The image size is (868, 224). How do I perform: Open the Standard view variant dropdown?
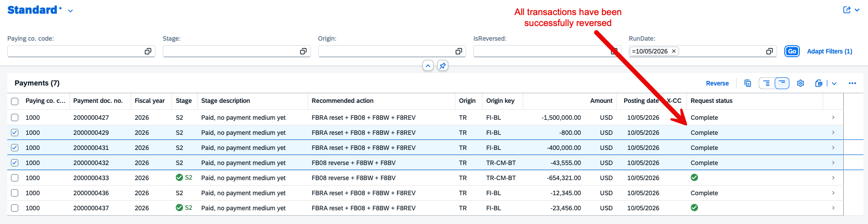[70, 11]
